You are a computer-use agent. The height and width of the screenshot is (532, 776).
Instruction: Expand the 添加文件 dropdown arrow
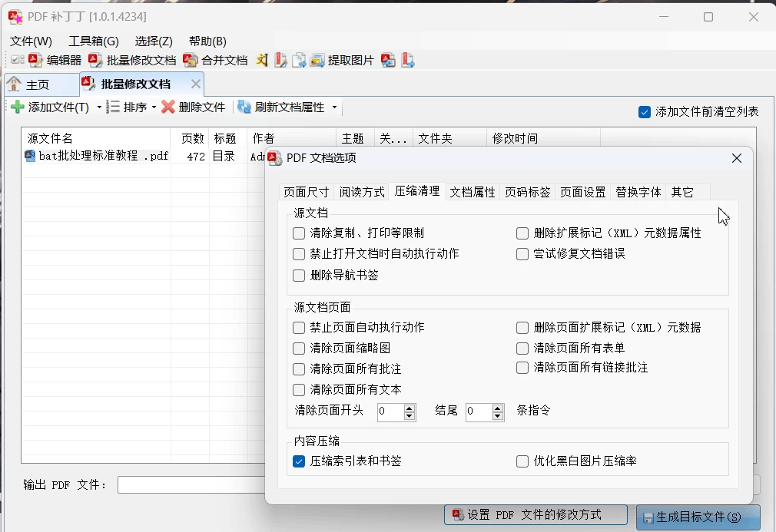(99, 107)
